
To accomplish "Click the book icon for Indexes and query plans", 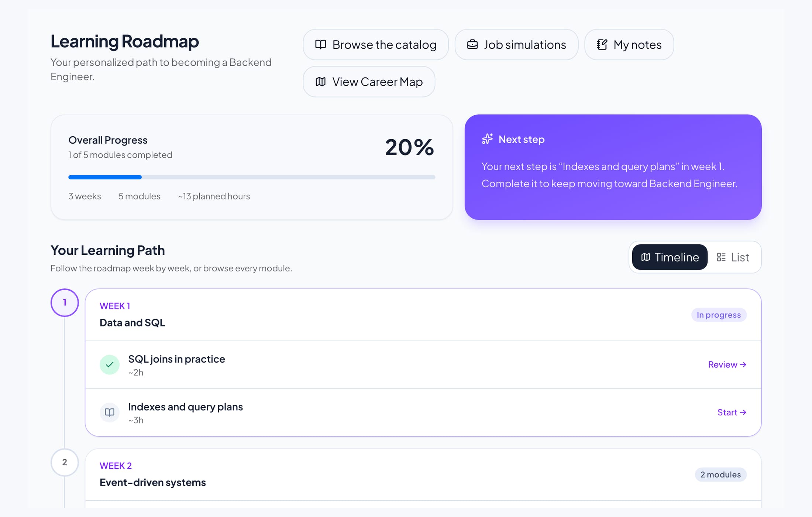I will pyautogui.click(x=110, y=412).
